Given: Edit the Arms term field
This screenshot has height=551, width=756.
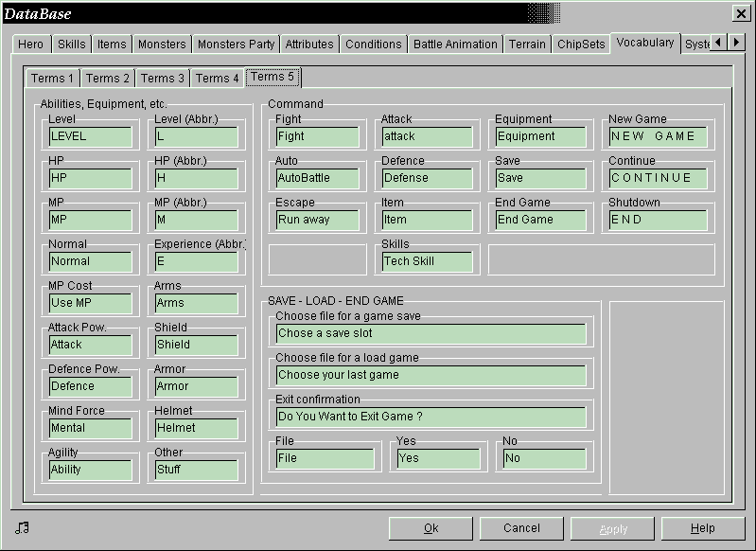Looking at the screenshot, I should click(196, 303).
